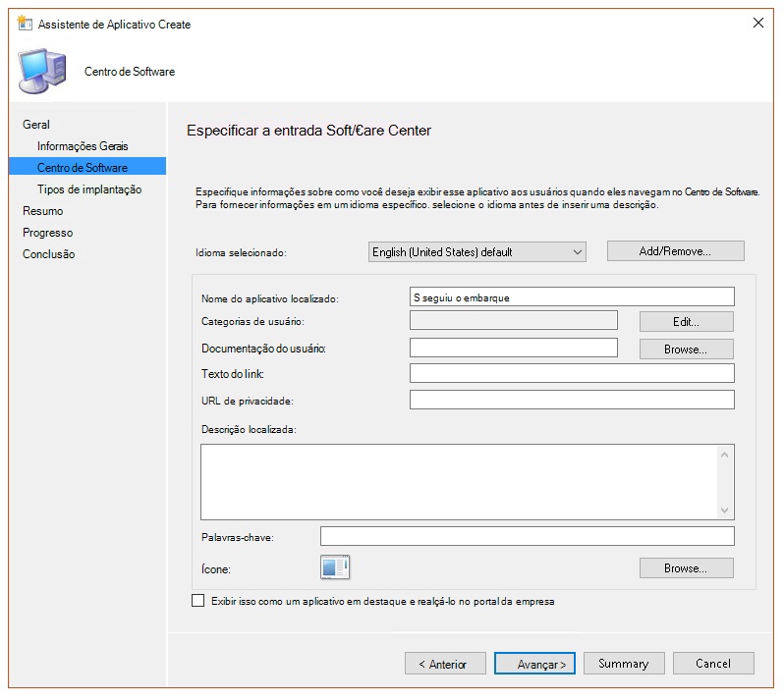The image size is (784, 700).
Task: Enable the featured app checkbox
Action: click(198, 601)
